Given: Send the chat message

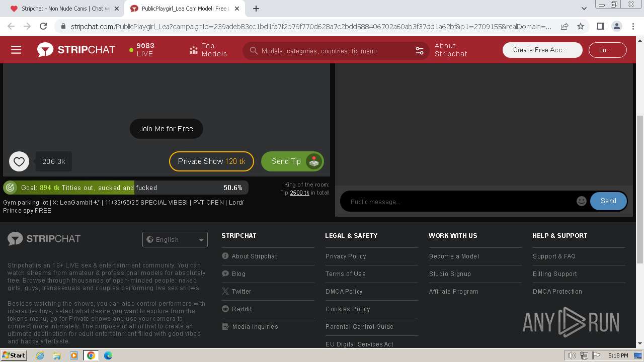Looking at the screenshot, I should pos(608,201).
